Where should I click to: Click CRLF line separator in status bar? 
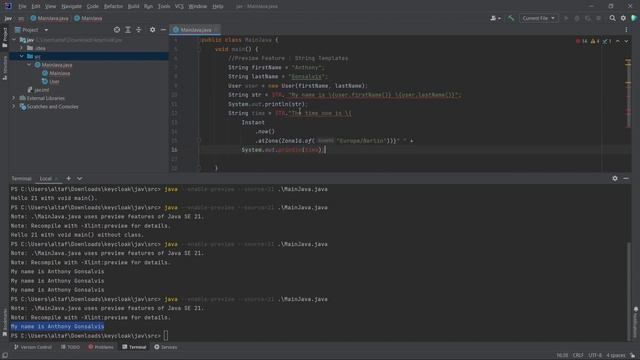click(578, 356)
